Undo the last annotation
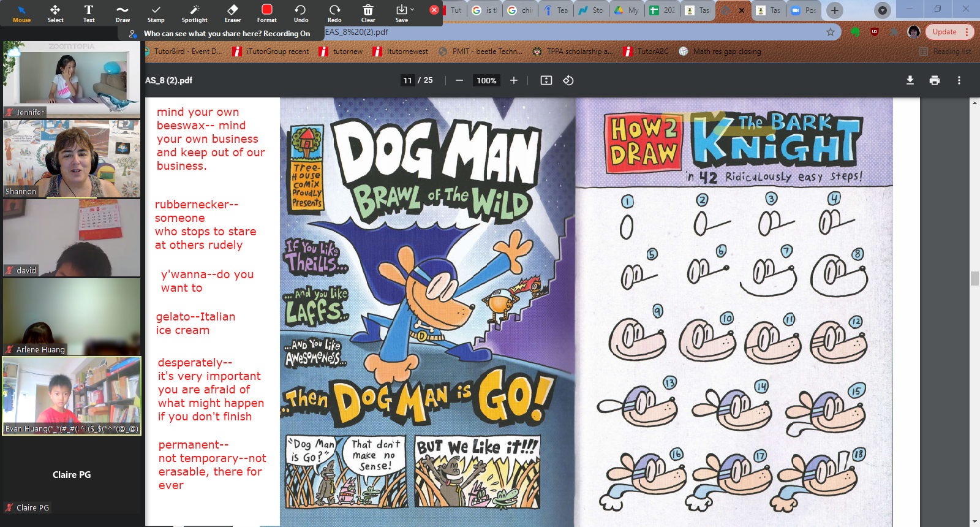980x527 pixels. (x=301, y=13)
